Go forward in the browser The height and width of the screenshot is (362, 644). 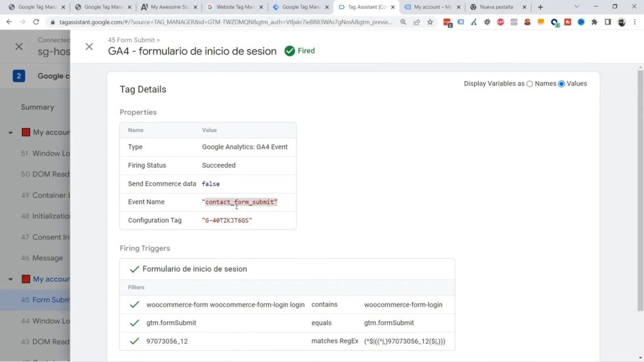point(23,22)
